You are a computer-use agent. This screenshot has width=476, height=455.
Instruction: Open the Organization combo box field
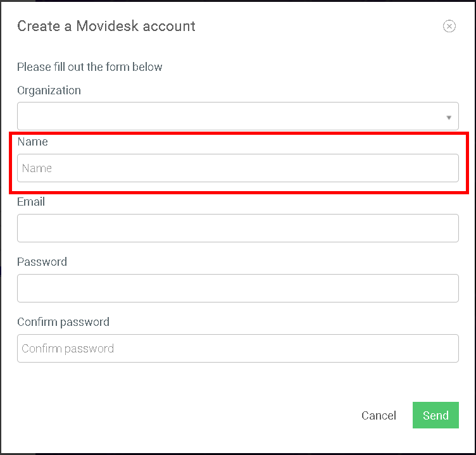pos(238,116)
